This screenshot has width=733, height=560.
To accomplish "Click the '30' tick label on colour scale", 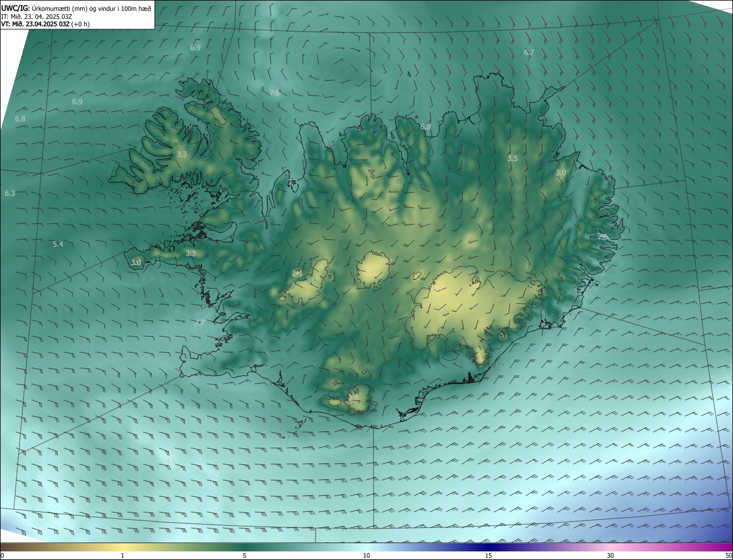I will (x=610, y=555).
